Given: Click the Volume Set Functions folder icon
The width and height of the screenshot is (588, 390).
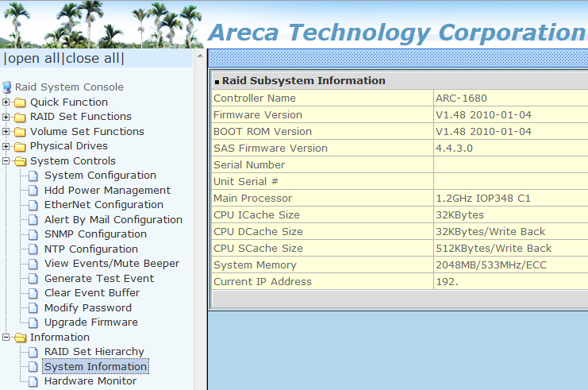Looking at the screenshot, I should 21,132.
